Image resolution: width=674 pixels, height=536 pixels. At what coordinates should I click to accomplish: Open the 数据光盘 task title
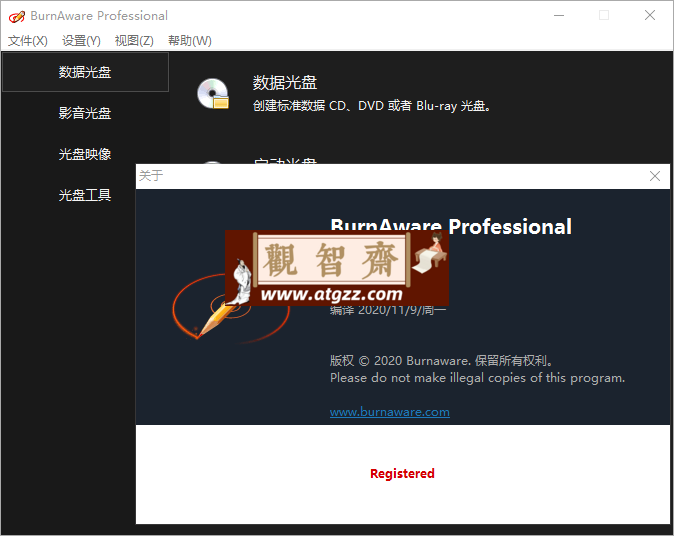coord(285,83)
